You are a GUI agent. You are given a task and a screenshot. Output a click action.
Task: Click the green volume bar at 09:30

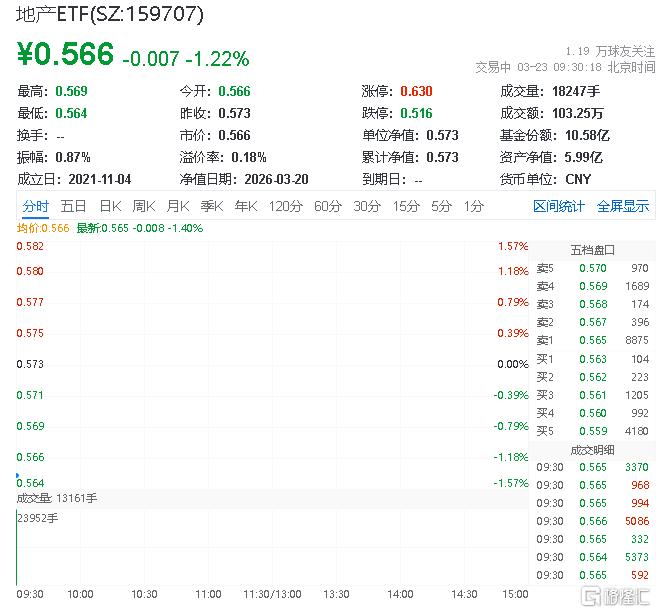17,547
